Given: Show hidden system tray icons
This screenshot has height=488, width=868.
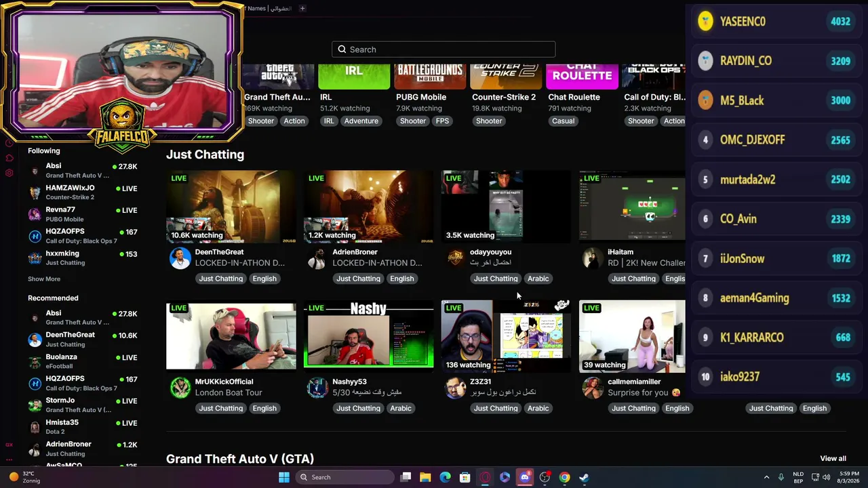Looking at the screenshot, I should pos(766,477).
